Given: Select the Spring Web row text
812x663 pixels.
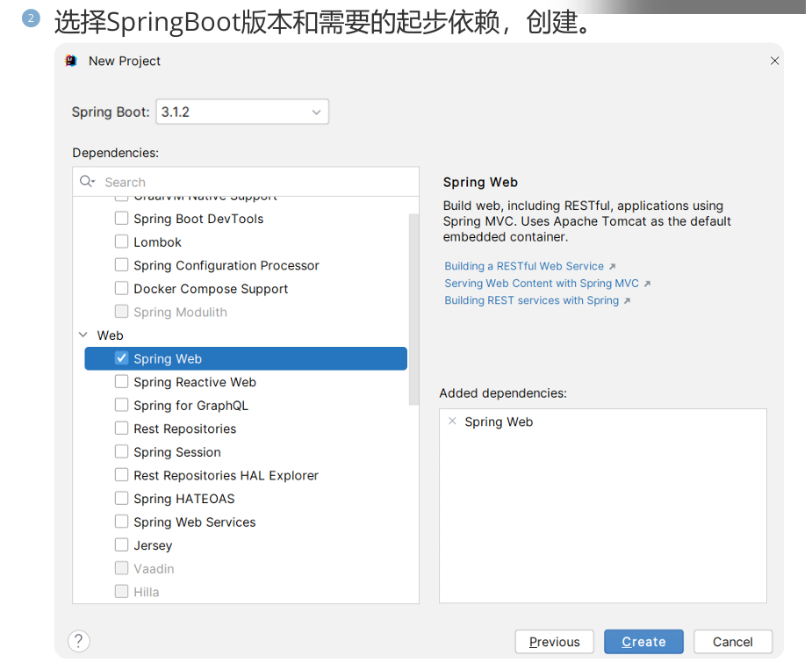Looking at the screenshot, I should [x=168, y=359].
